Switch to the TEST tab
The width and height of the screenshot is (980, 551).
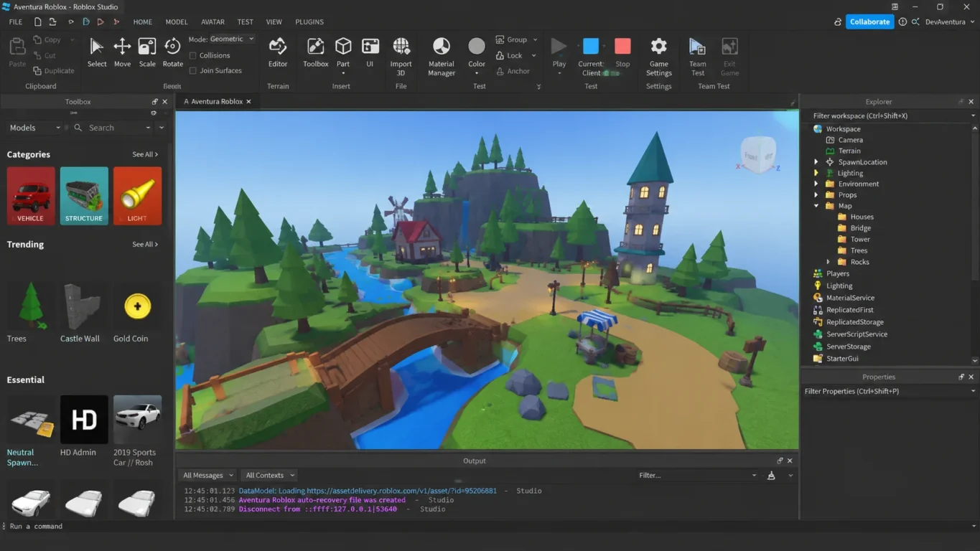246,22
